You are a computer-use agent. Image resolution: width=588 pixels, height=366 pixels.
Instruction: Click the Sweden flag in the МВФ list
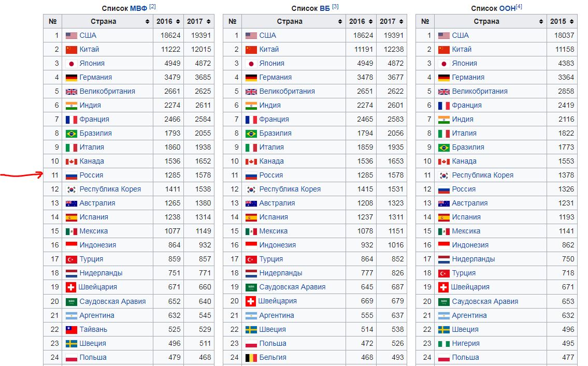(x=71, y=344)
